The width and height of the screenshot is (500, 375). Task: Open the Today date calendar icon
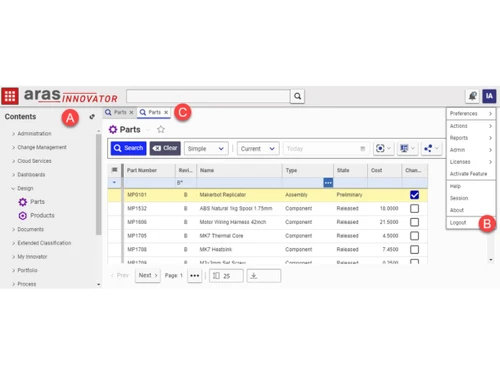(363, 149)
